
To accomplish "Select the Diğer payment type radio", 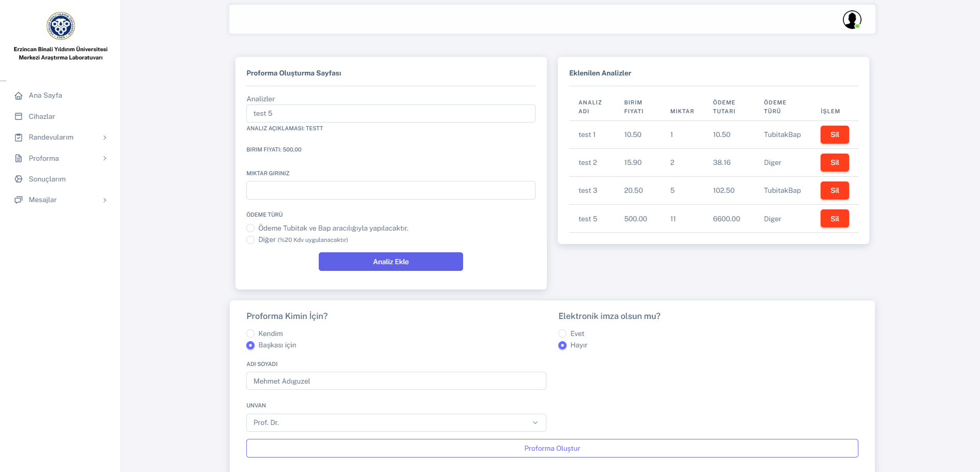I will [251, 240].
